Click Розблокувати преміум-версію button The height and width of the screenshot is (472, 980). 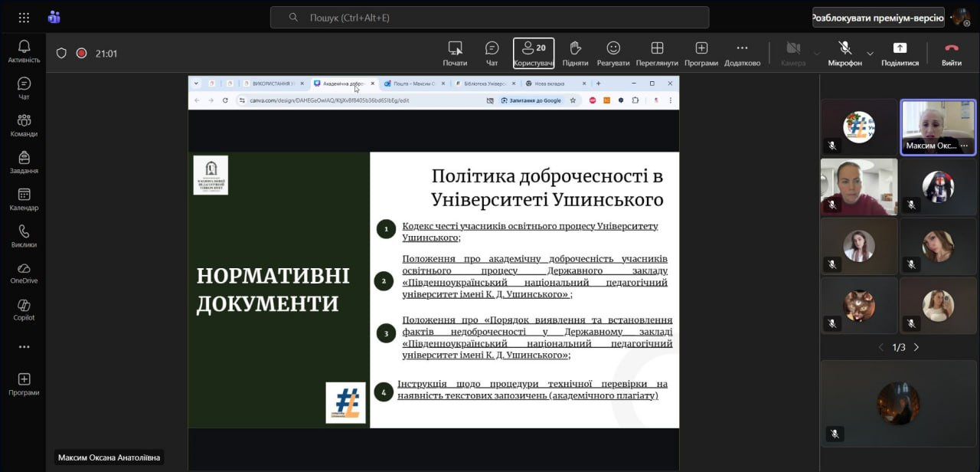click(x=877, y=17)
